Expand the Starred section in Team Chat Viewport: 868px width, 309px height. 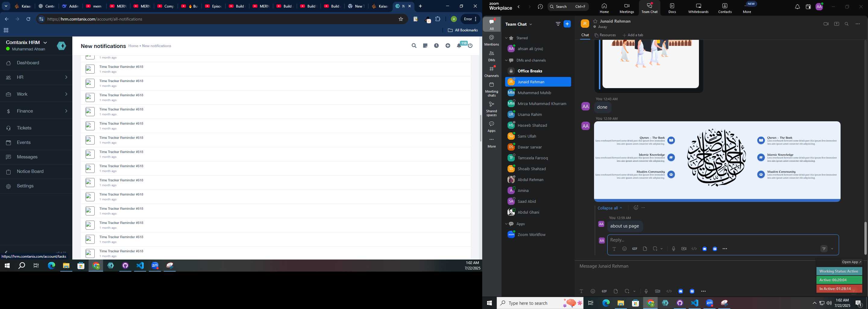506,38
